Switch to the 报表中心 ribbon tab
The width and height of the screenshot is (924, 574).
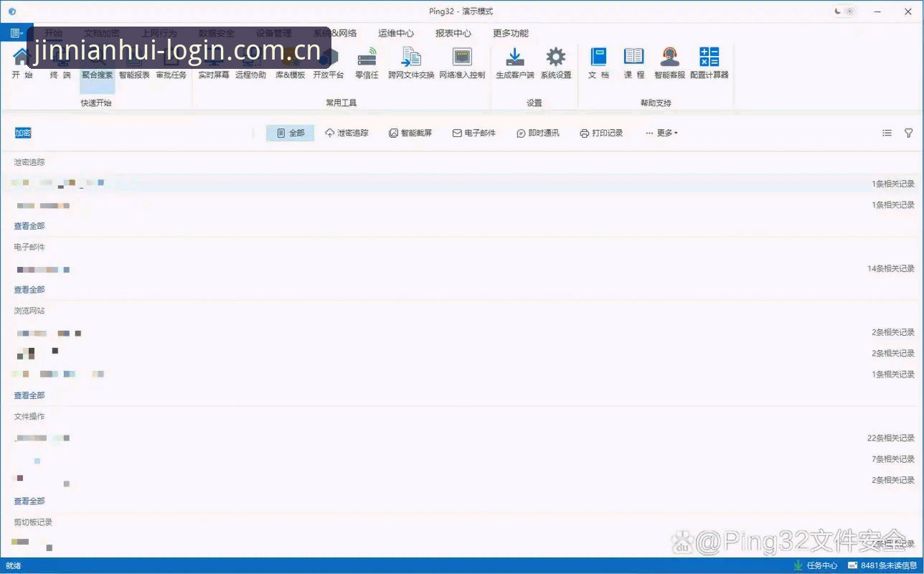coord(453,33)
